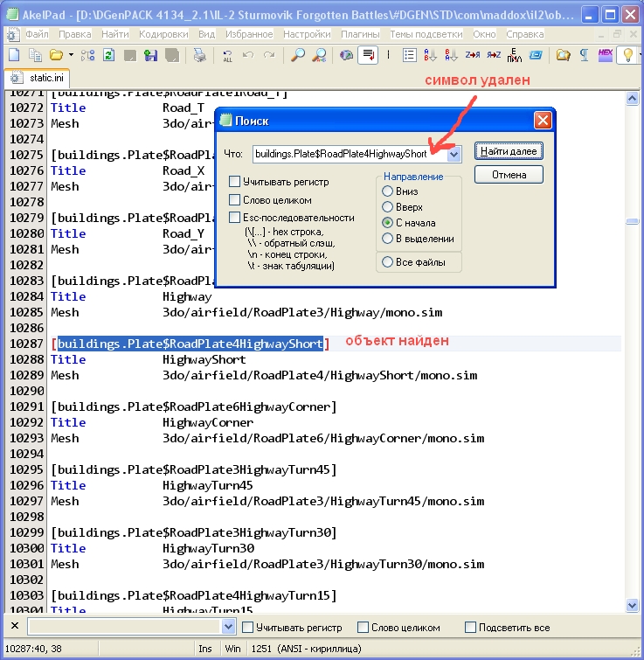Select the static.ini document tab
Screen dimensions: 644x660
coord(37,78)
